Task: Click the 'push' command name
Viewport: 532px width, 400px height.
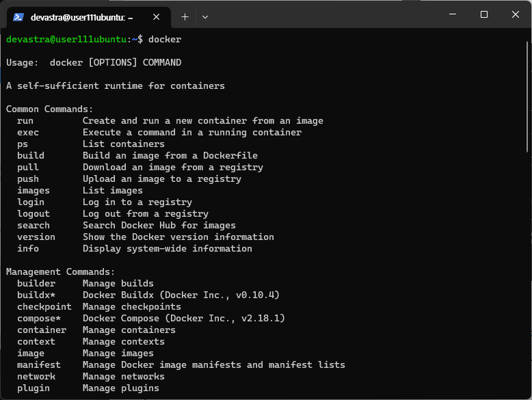Action: (x=28, y=178)
